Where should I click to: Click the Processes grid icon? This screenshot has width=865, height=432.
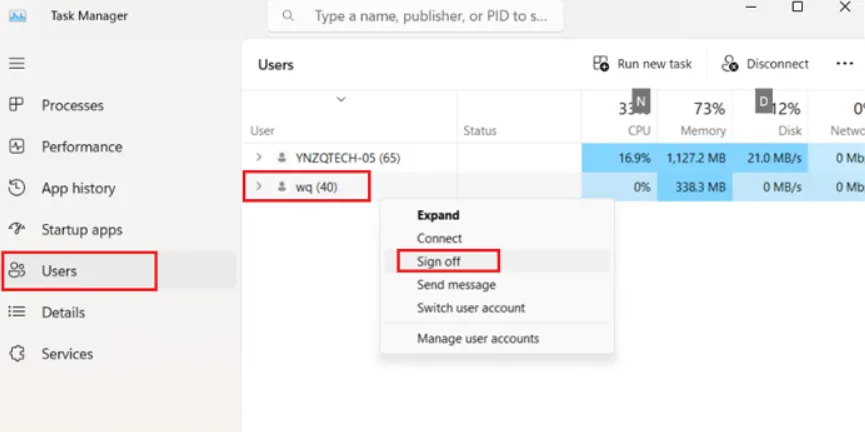coord(17,104)
